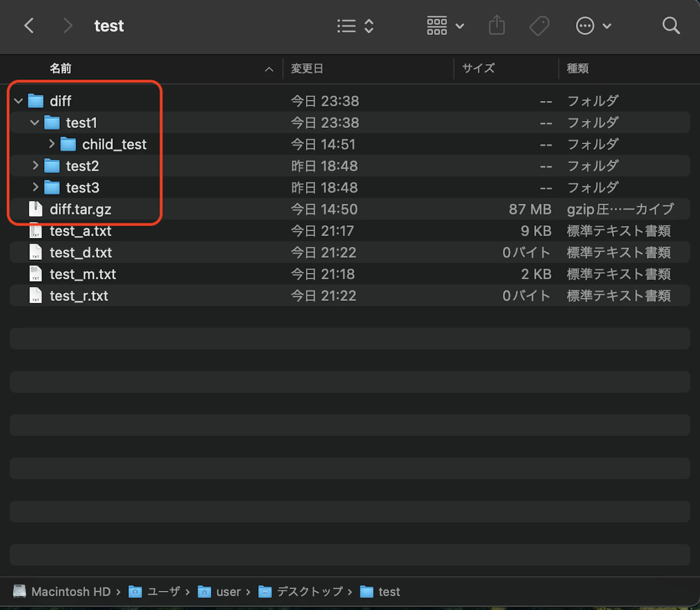
Task: Click the test3 folder name
Action: pos(82,187)
